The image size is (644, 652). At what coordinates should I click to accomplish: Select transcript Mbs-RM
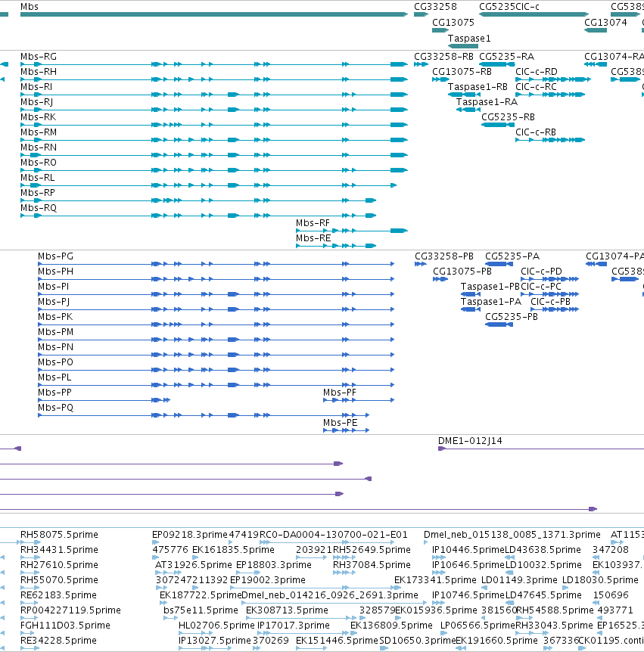[x=39, y=132]
